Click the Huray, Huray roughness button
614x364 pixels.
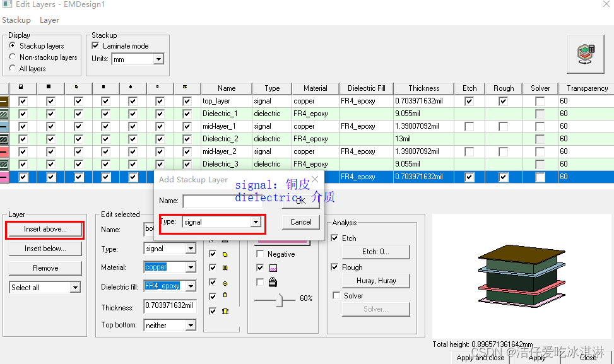click(376, 281)
